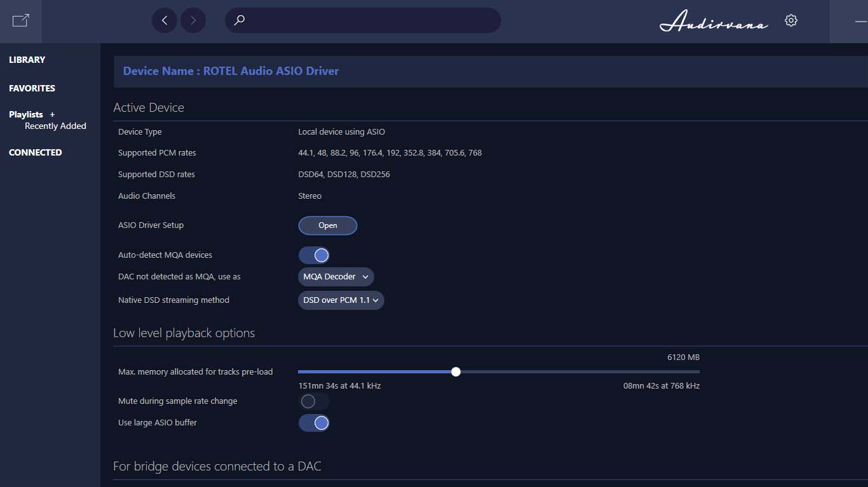
Task: Open the MQA Decoder dropdown
Action: click(336, 277)
